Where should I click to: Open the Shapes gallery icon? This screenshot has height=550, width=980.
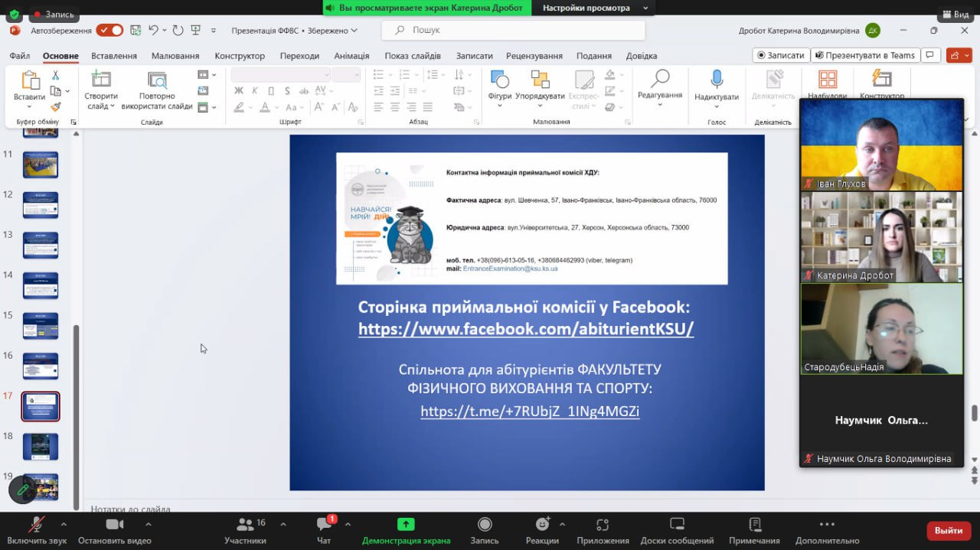[499, 80]
